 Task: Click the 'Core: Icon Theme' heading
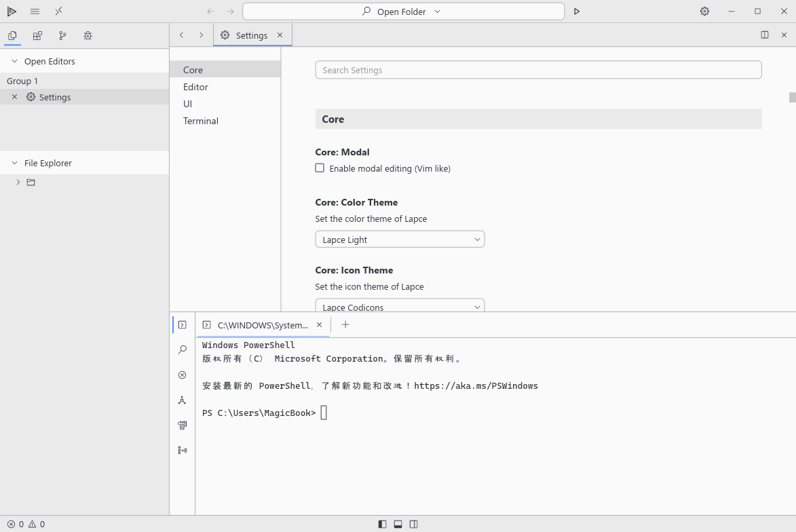click(x=354, y=270)
